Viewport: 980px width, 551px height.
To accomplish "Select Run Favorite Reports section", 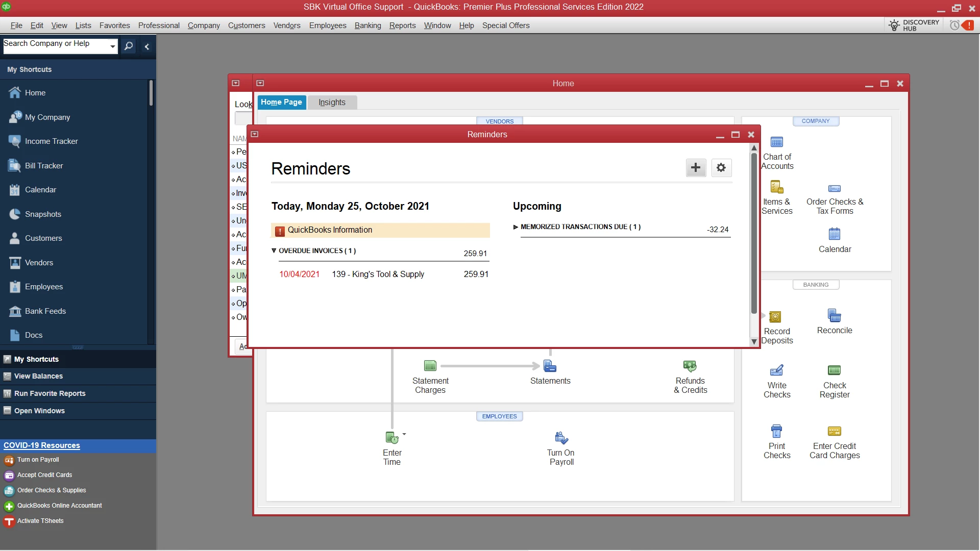I will [x=78, y=393].
